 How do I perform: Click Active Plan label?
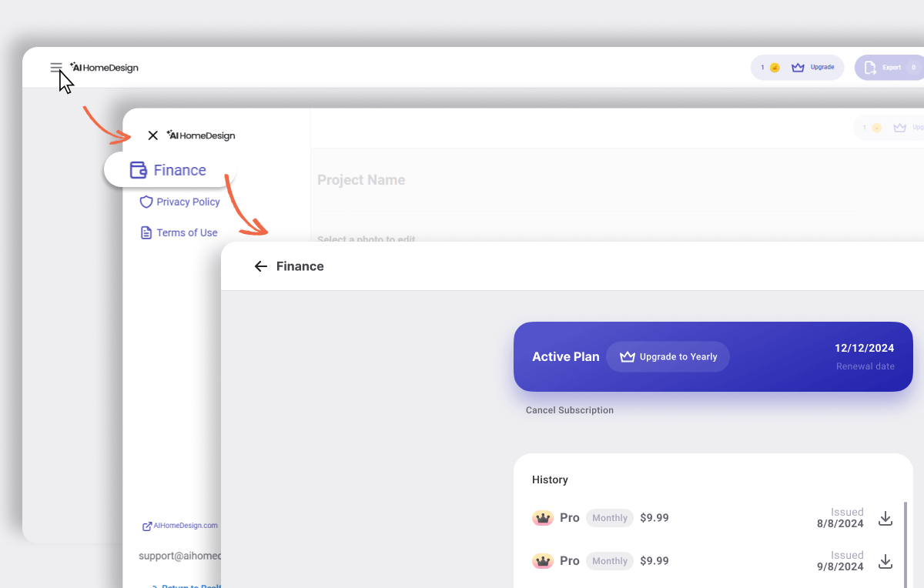566,357
